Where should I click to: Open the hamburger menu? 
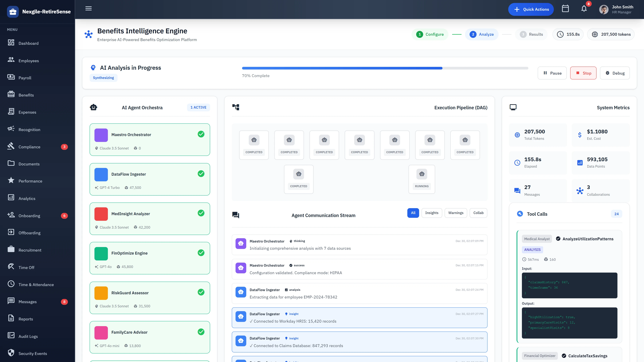88,8
